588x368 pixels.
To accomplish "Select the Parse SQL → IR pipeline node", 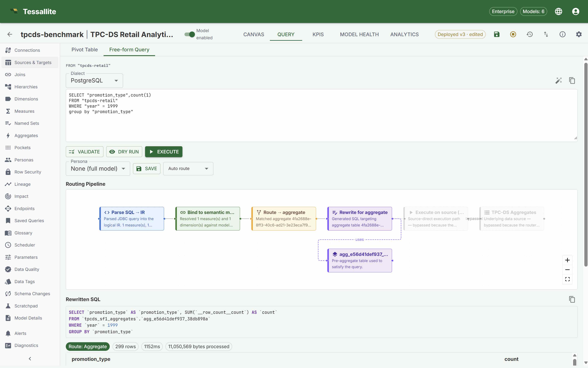I will 132,218.
